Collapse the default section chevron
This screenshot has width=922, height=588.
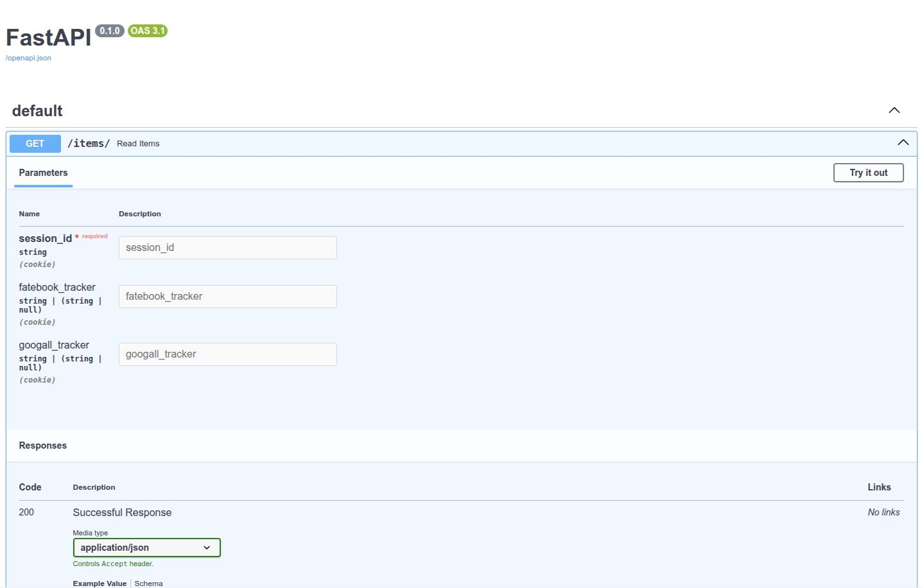(894, 110)
